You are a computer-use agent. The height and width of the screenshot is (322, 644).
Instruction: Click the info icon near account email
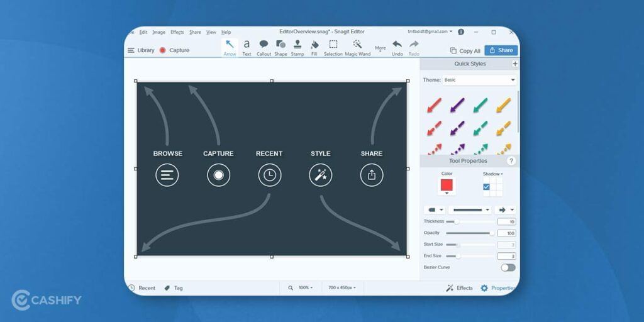click(461, 31)
